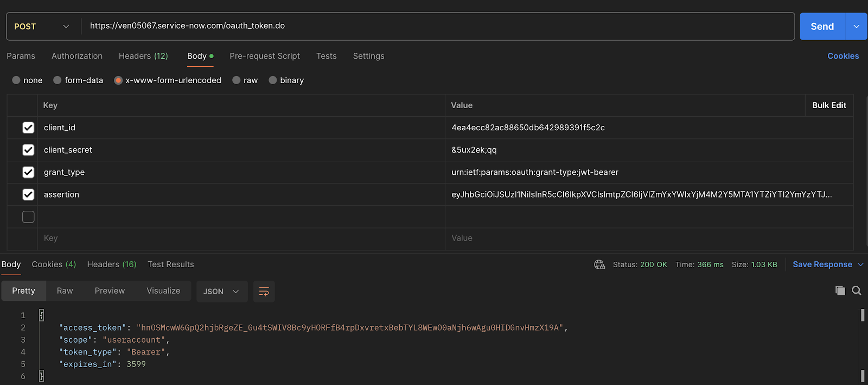Select the raw body type radio button
This screenshot has width=868, height=385.
(237, 80)
